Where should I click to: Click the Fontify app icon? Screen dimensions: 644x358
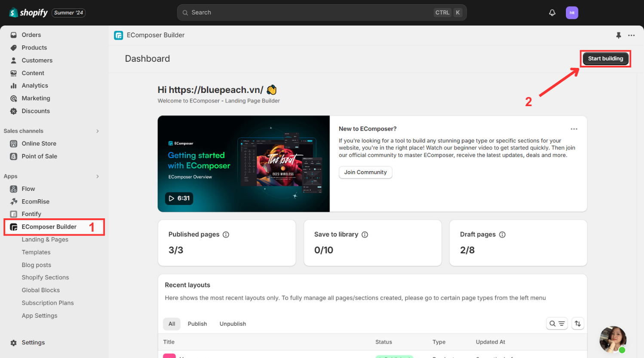[x=14, y=214]
